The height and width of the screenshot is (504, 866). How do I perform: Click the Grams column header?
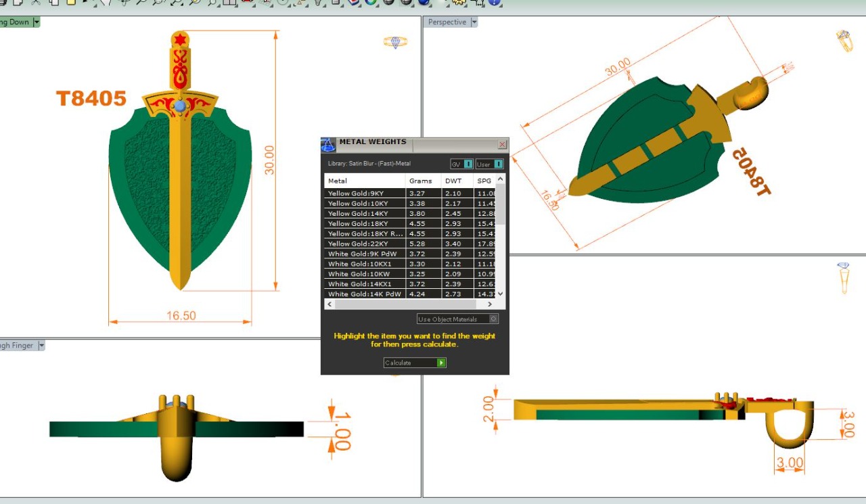(x=420, y=181)
